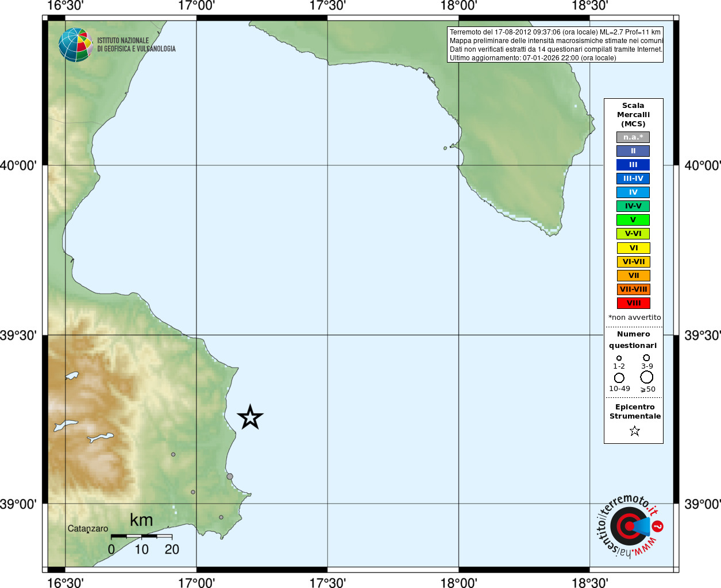Select the III-IV legend swatch
The image size is (721, 588).
633,179
